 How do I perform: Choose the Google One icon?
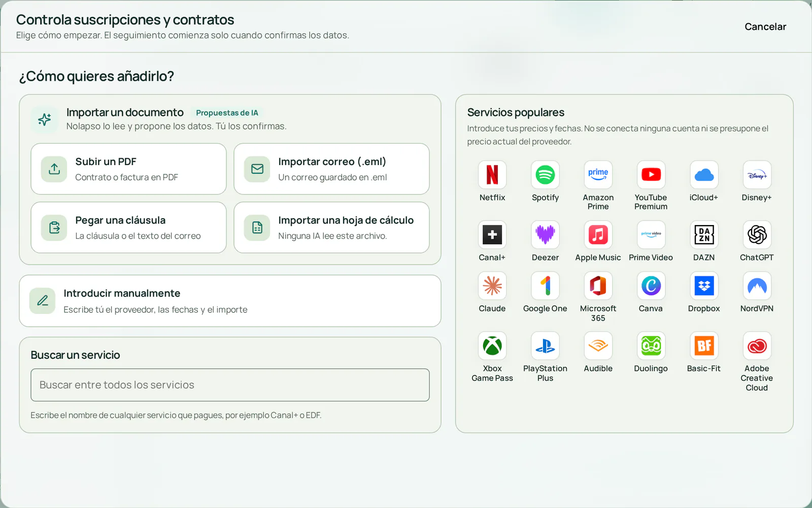(545, 285)
